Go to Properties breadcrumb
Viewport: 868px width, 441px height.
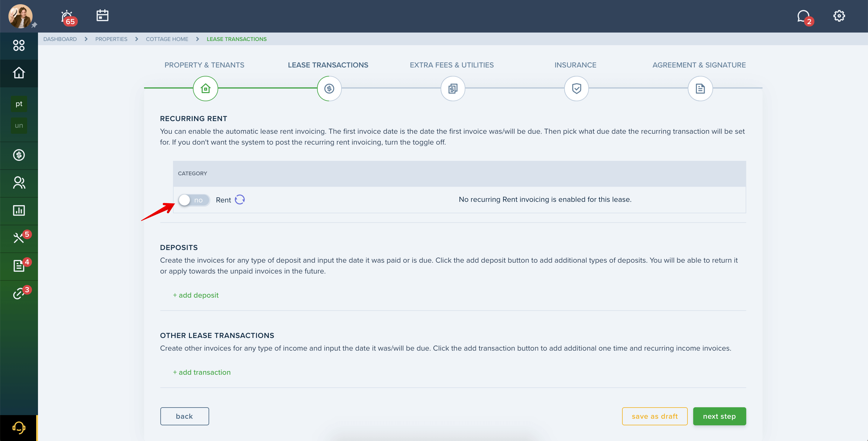click(x=111, y=39)
